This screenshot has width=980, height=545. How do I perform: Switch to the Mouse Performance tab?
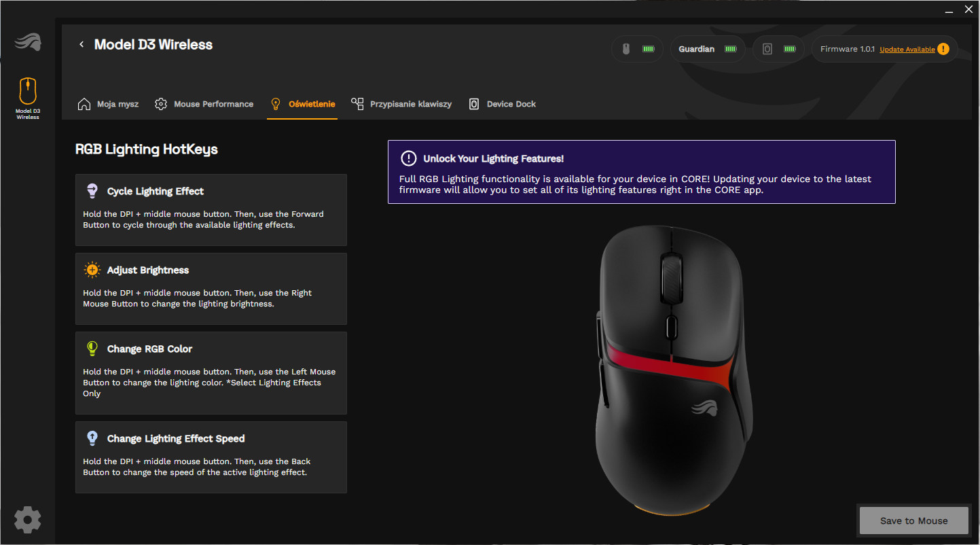[x=204, y=104]
